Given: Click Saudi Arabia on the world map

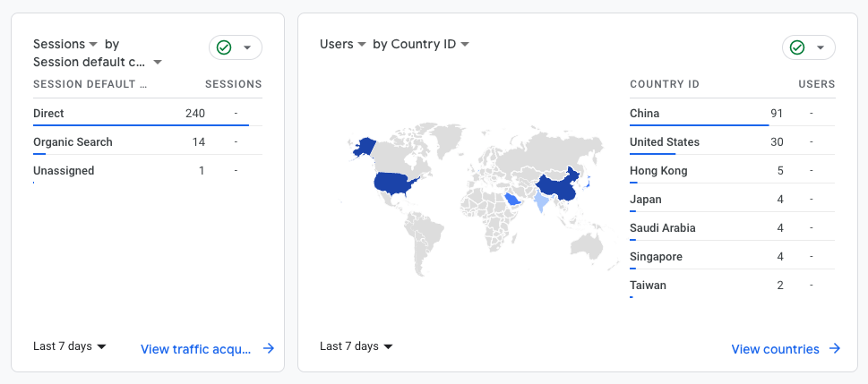Looking at the screenshot, I should pyautogui.click(x=511, y=199).
